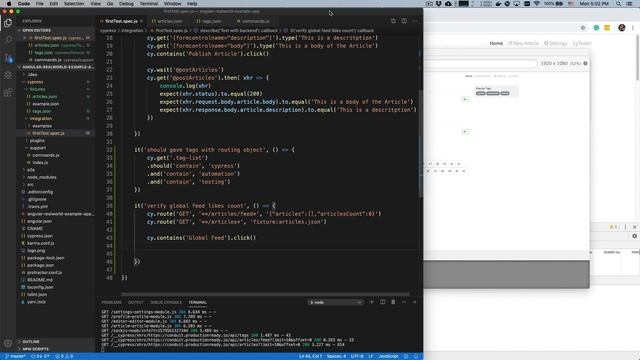Screen dimensions: 640x360
Task: Click the browser bookmark star icon
Action: (583, 28)
